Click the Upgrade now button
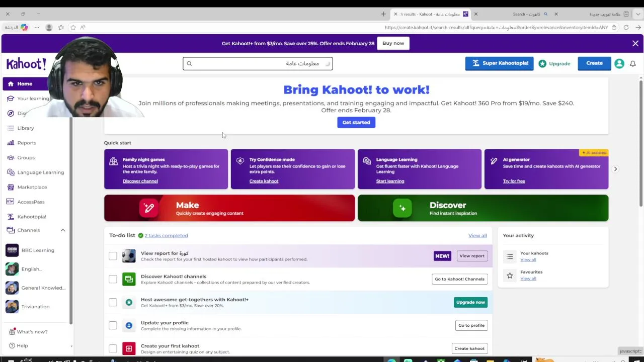The image size is (644, 362). (x=470, y=302)
